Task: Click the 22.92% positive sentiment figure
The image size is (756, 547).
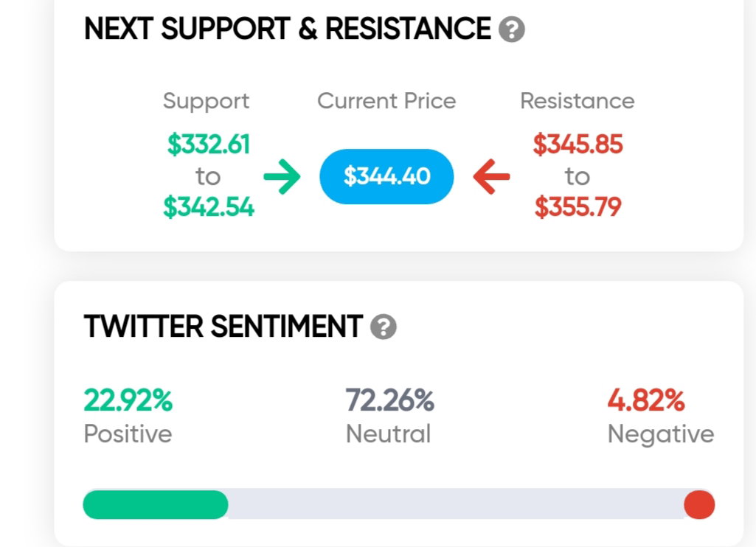Action: [128, 400]
